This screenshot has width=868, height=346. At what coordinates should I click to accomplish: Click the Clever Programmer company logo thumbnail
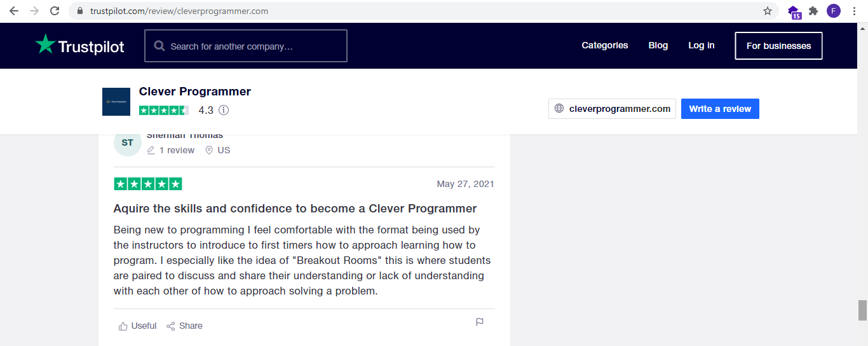(x=116, y=102)
